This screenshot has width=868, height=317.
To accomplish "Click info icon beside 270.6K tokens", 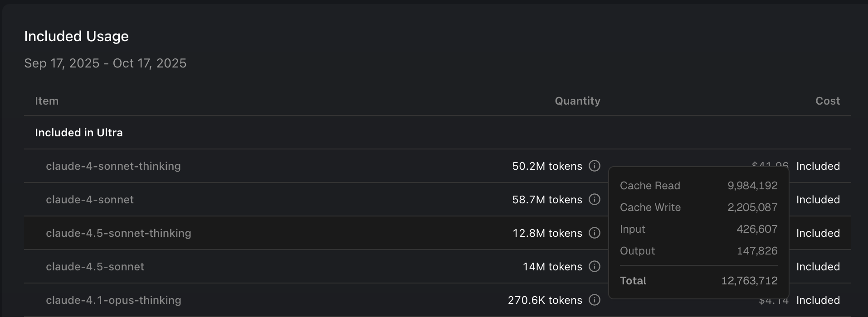I will pyautogui.click(x=594, y=300).
